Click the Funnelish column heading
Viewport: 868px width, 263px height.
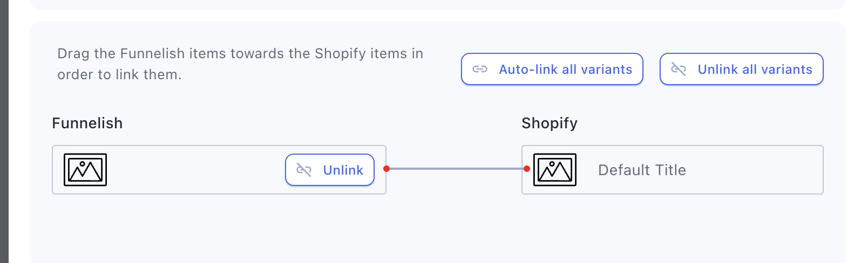pyautogui.click(x=87, y=123)
